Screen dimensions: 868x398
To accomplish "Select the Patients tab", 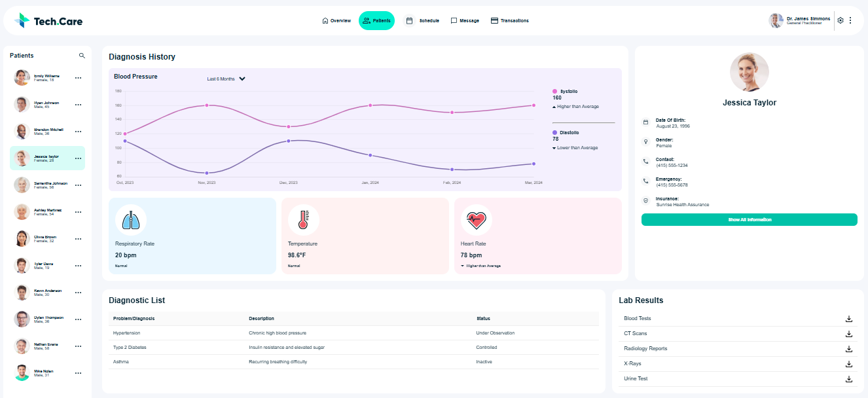I will click(x=376, y=21).
